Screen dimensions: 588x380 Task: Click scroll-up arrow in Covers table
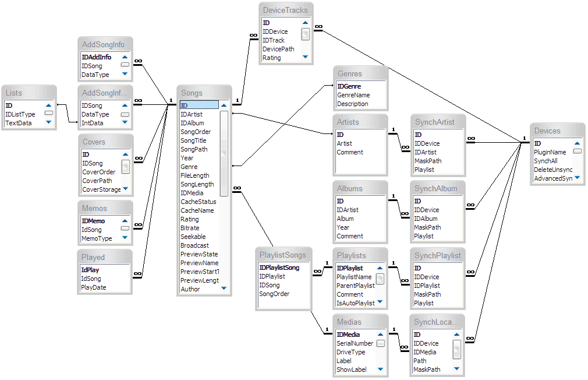click(125, 154)
